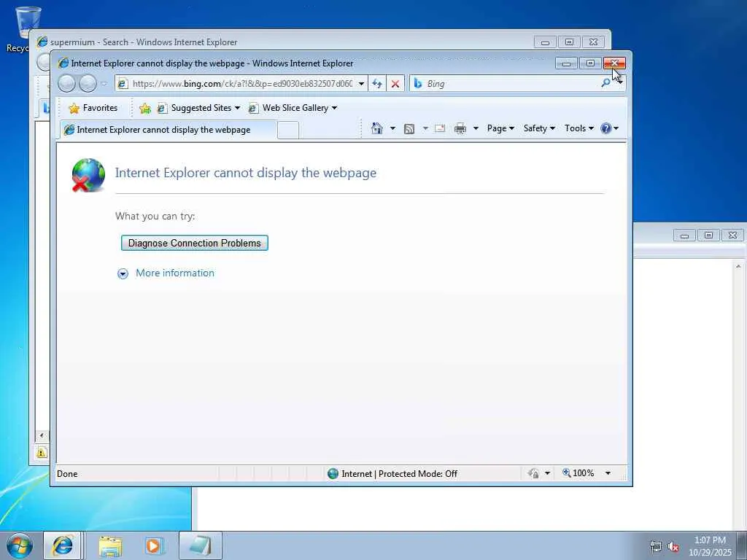The image size is (747, 560).
Task: Click the Forward navigation button
Action: [88, 84]
